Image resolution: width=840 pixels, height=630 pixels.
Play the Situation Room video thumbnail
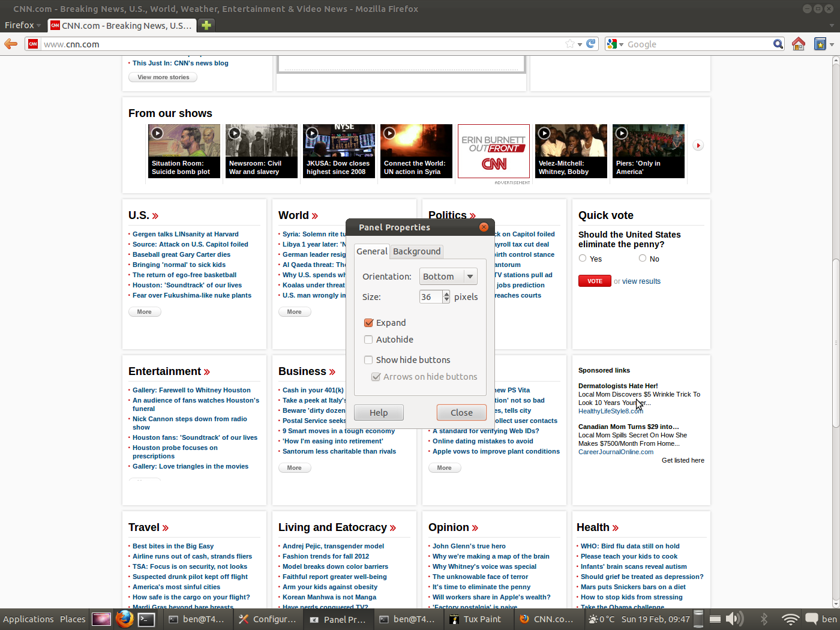coord(184,151)
